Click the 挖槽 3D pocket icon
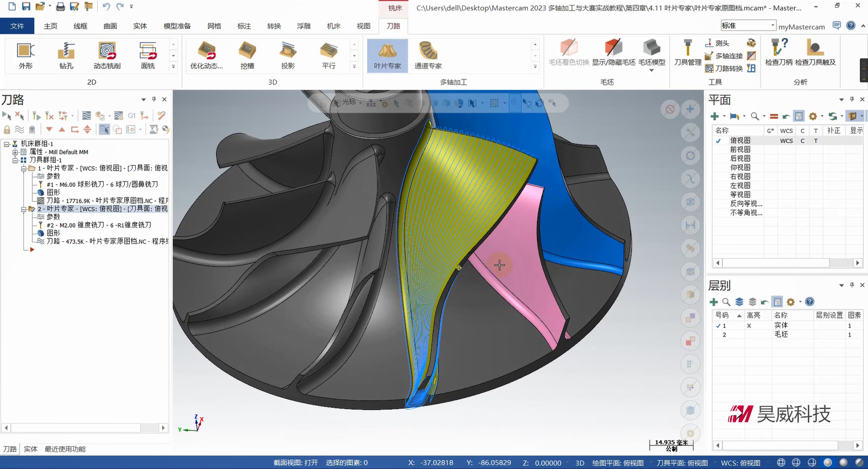 pos(247,55)
